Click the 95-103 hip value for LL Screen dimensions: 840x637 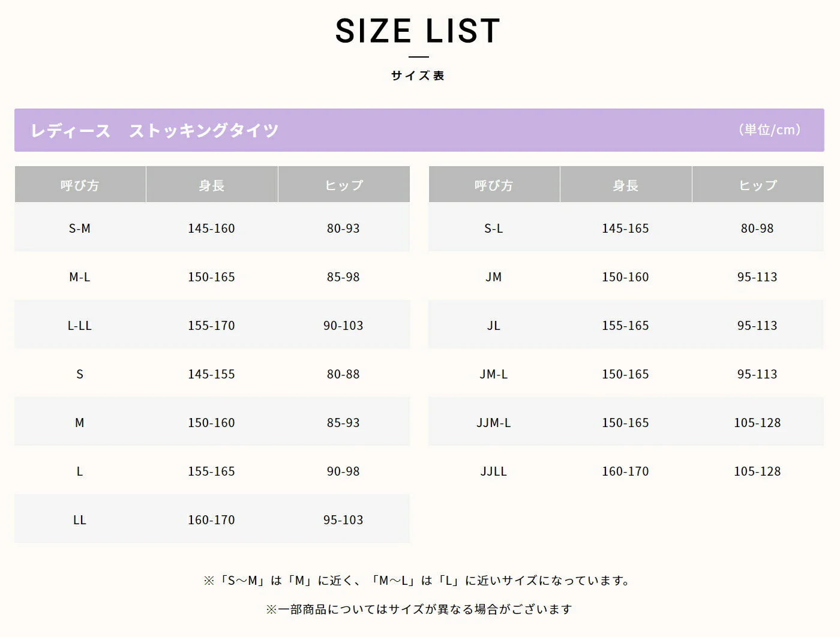pyautogui.click(x=343, y=519)
